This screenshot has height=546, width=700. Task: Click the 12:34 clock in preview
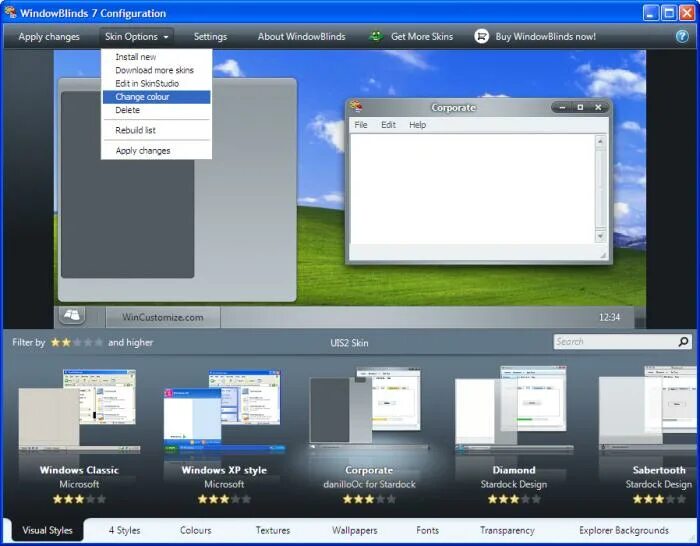[x=609, y=317]
